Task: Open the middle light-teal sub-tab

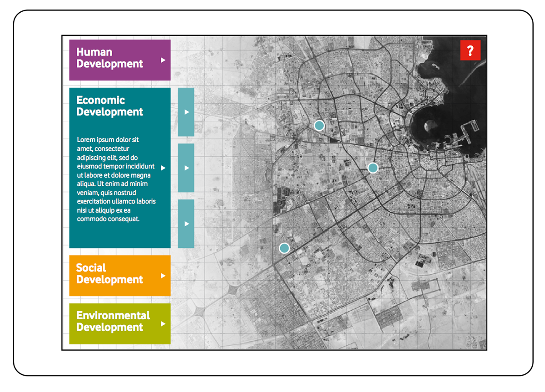Action: (186, 168)
